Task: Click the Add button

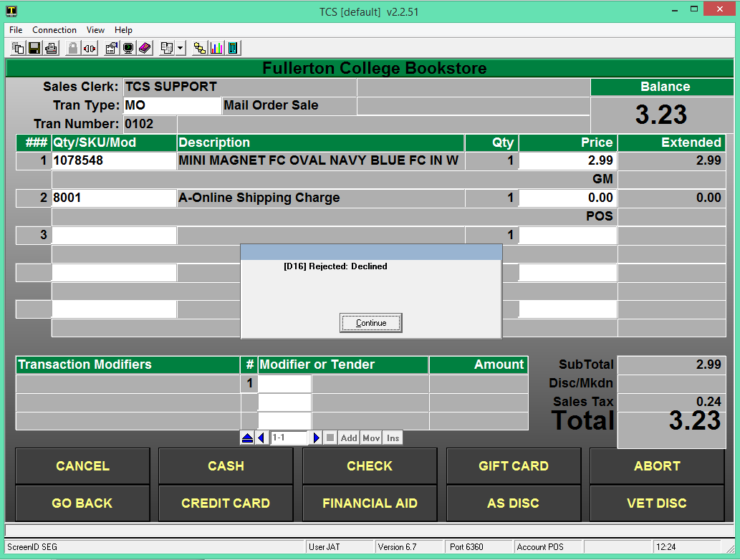Action: (x=349, y=438)
